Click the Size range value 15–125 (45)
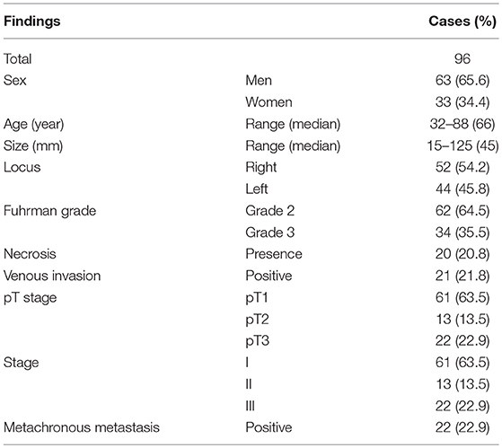The image size is (502, 448). tap(462, 146)
